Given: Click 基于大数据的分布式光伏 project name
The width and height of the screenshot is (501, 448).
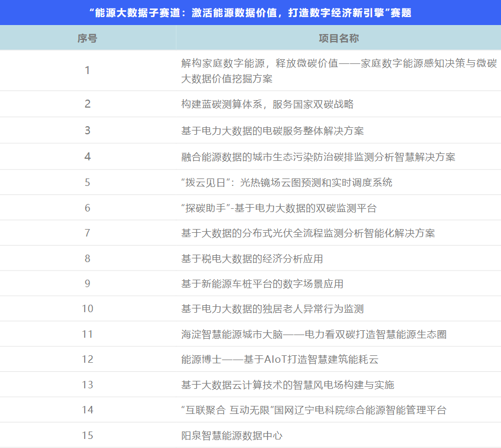Looking at the screenshot, I should 308,233.
